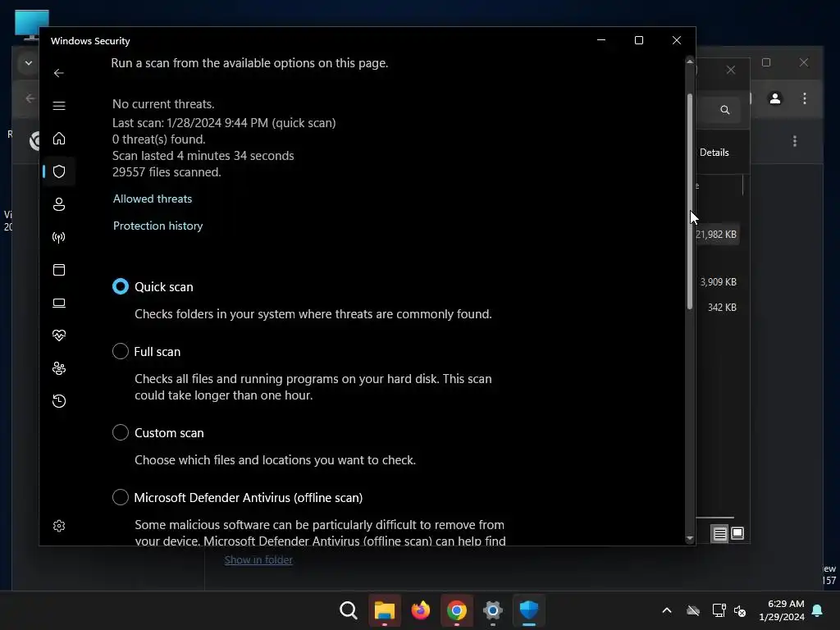Click the search icon in background window
The image size is (840, 630).
pyautogui.click(x=725, y=110)
